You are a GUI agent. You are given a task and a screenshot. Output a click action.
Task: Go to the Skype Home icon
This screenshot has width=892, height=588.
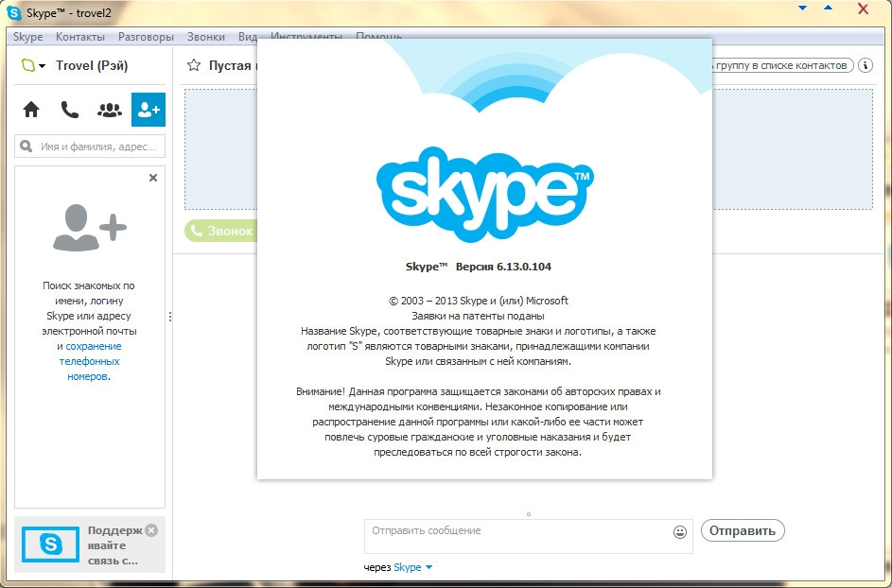point(31,109)
